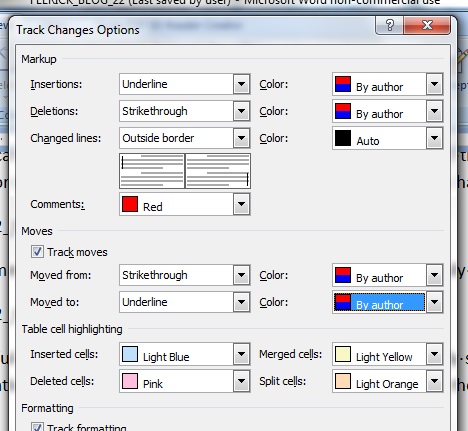Select right-border changed lines preview
468x431 pixels.
pyautogui.click(x=218, y=171)
